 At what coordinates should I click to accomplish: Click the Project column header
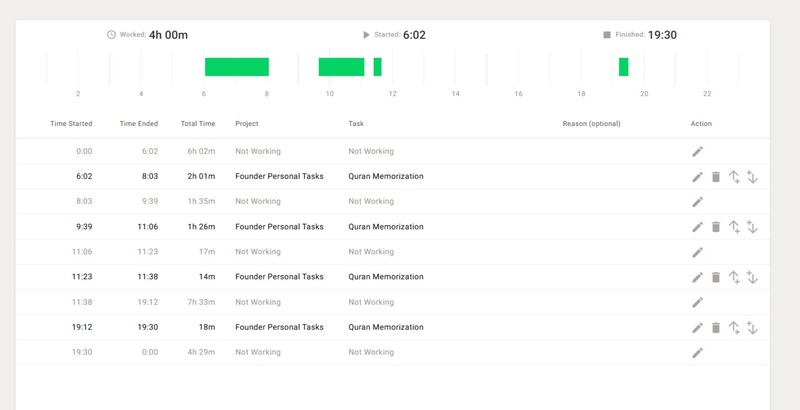tap(247, 124)
